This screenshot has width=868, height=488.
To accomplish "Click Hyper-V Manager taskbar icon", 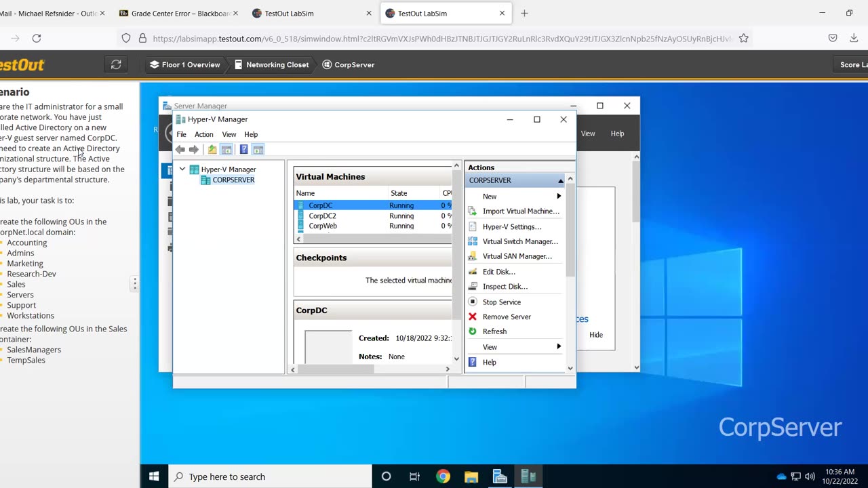I will coord(528,476).
